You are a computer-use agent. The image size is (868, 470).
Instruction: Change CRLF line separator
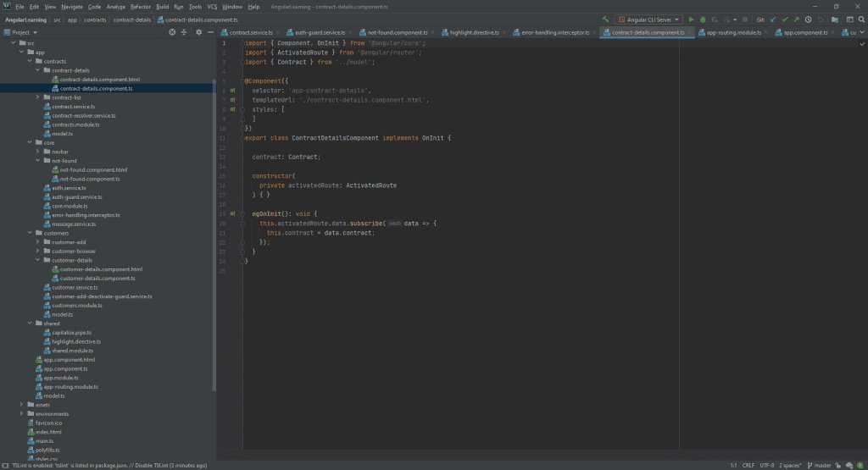point(748,466)
